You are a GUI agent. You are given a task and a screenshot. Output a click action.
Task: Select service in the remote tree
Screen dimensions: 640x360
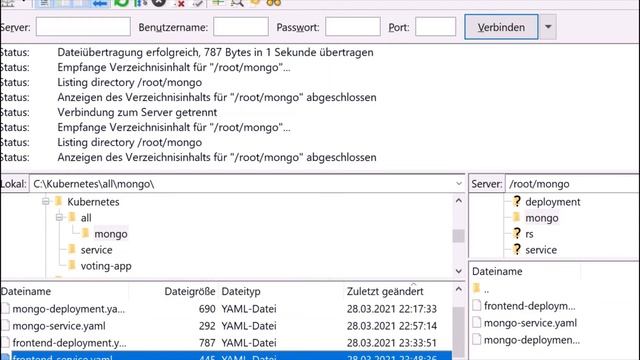tap(541, 250)
